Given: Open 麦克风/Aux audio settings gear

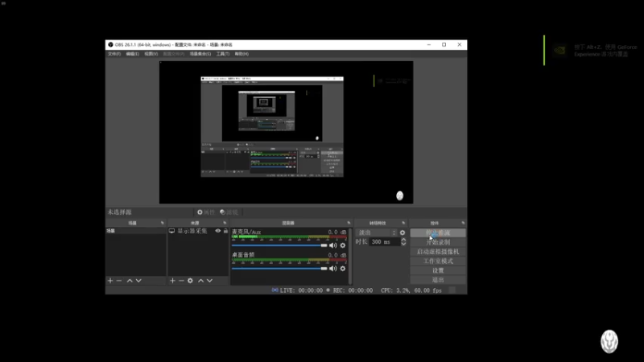Looking at the screenshot, I should (x=343, y=245).
